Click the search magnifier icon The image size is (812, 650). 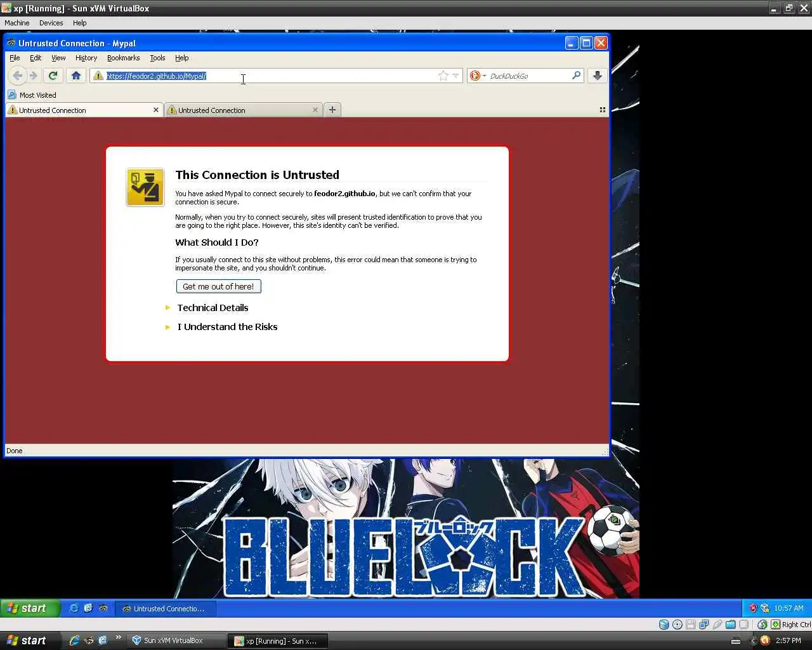576,76
